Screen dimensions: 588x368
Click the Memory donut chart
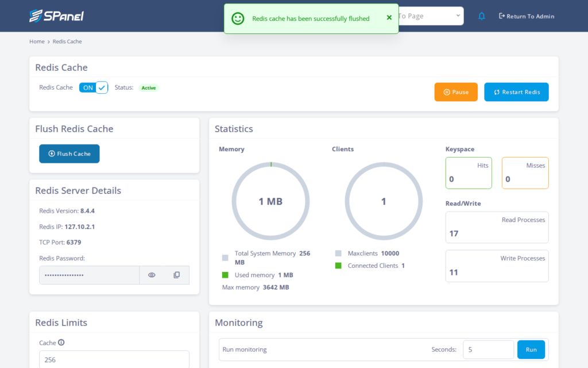[x=271, y=201]
